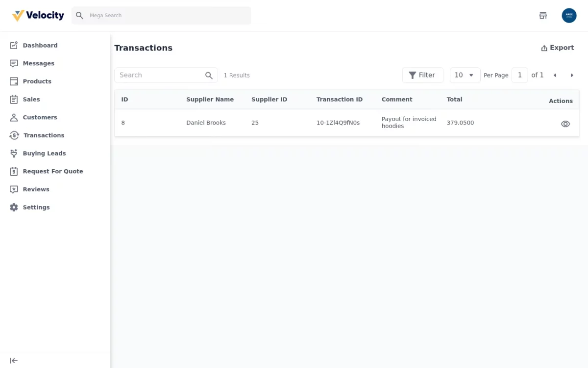This screenshot has height=368, width=588.
Task: Click the Filter button
Action: (422, 75)
